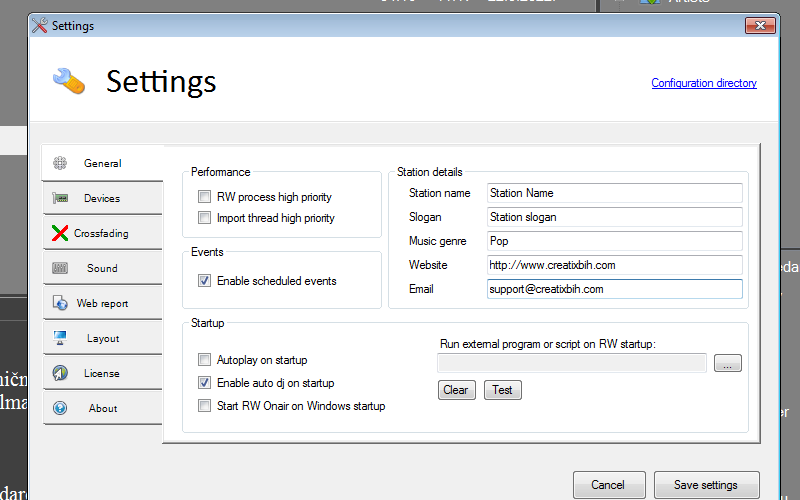This screenshot has width=800, height=500.
Task: Disable Enable scheduled events checkbox
Action: 204,281
